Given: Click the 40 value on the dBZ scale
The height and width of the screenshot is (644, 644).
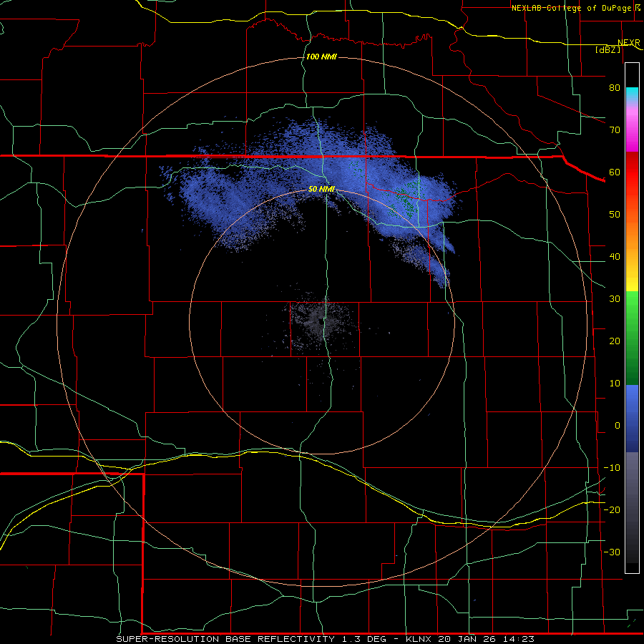Looking at the screenshot, I should tap(615, 257).
